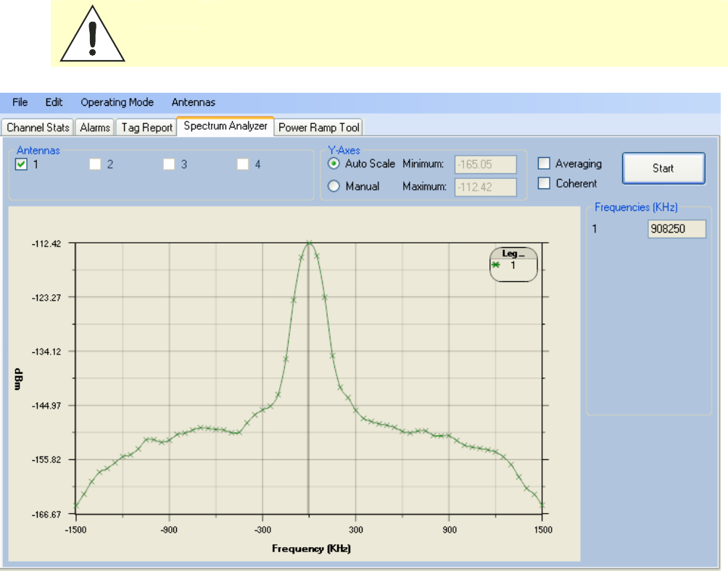Switch to the Channel Stats tab
This screenshot has width=728, height=571.
[x=38, y=127]
